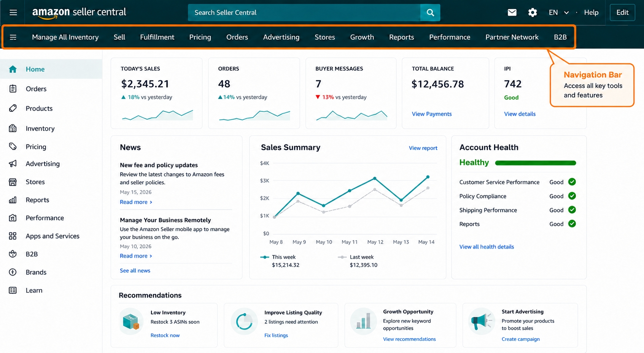Click the Buyer Messages sparkline chart
The image size is (644, 353).
(351, 115)
